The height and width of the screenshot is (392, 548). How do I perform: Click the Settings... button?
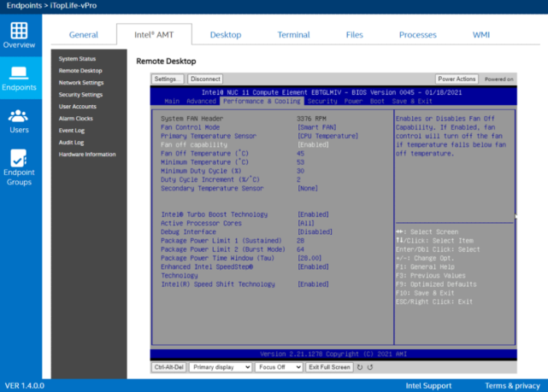(168, 79)
